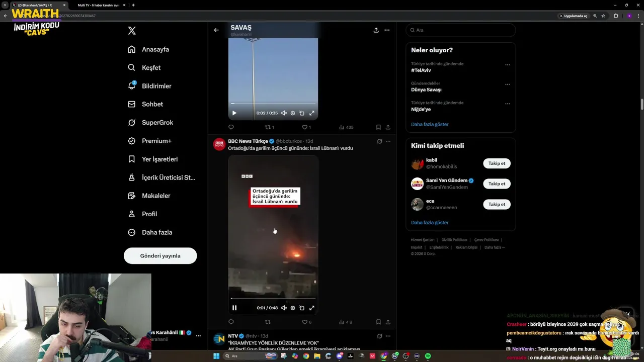Image resolution: width=644 pixels, height=362 pixels.
Task: Share the BBC News Türkçe post
Action: tap(388, 322)
